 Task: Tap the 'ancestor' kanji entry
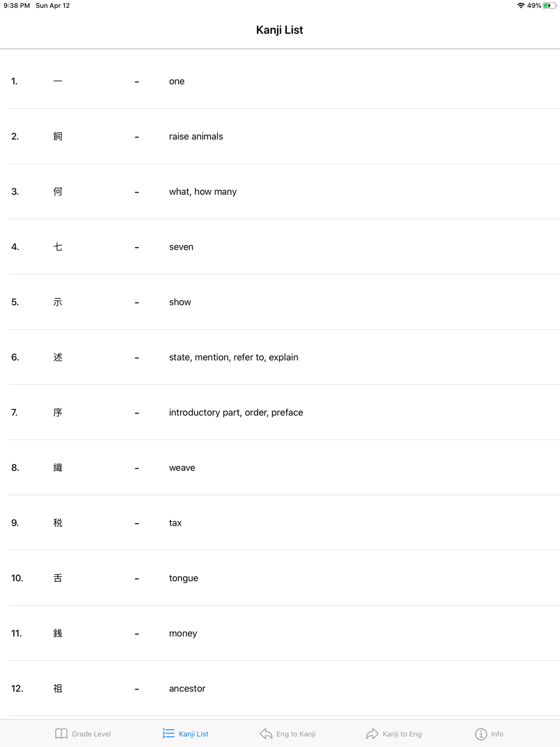(x=280, y=689)
